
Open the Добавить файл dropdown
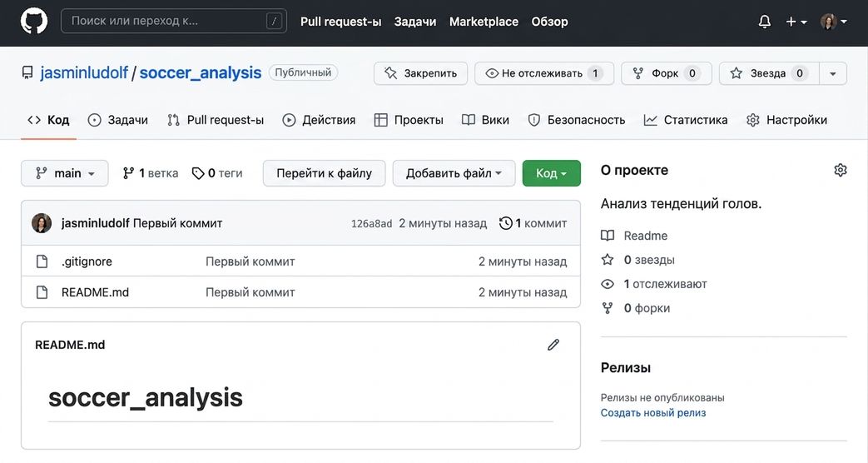coord(454,173)
